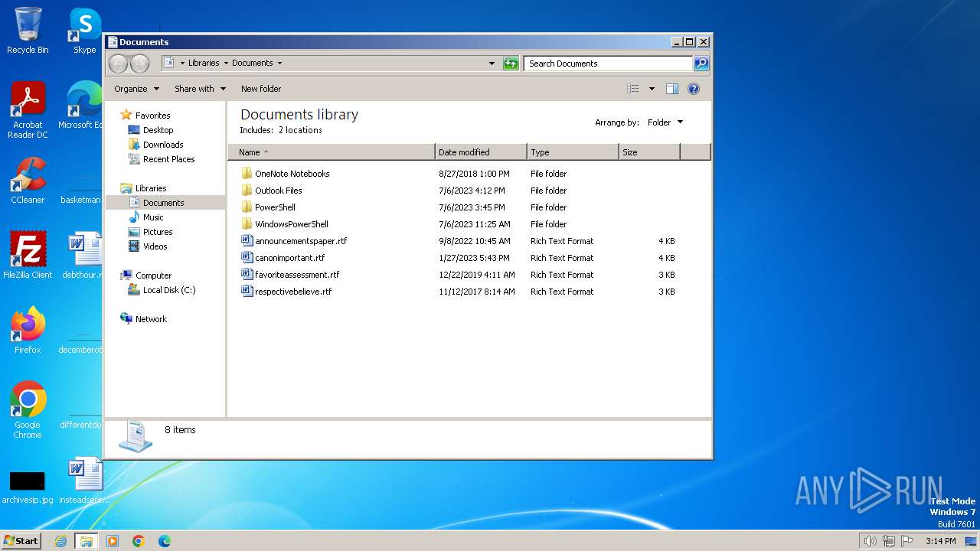
Task: Open Chrome from the taskbar
Action: (x=139, y=541)
